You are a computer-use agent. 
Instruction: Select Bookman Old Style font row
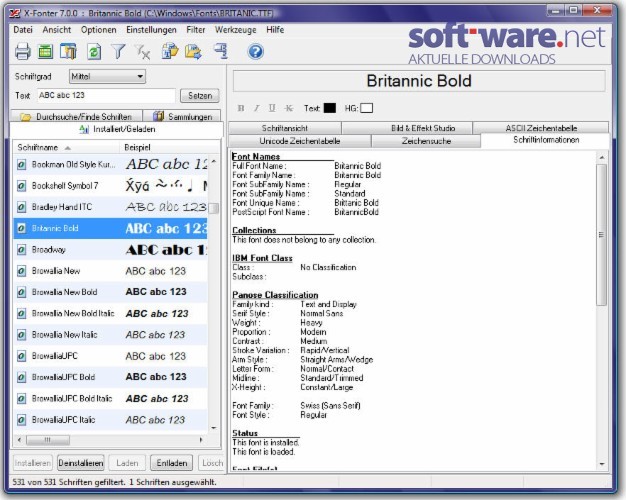[111, 165]
